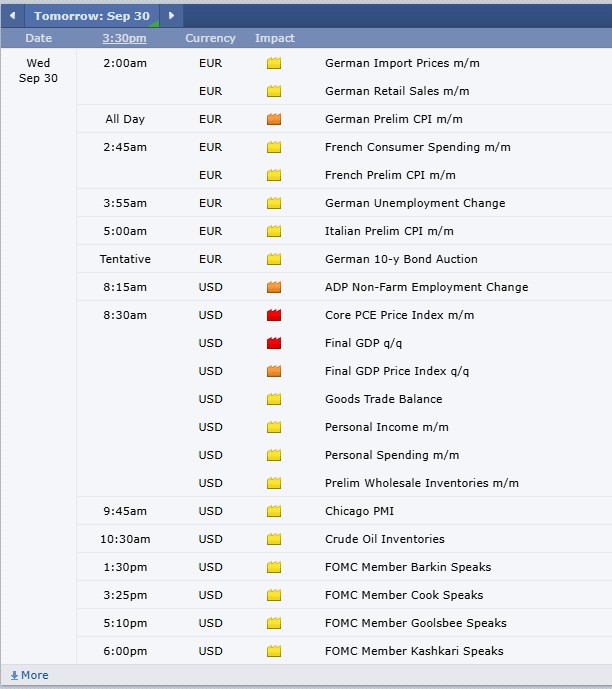Open Final GDP q/q event
Viewport: 612px width, 689px height.
[363, 343]
